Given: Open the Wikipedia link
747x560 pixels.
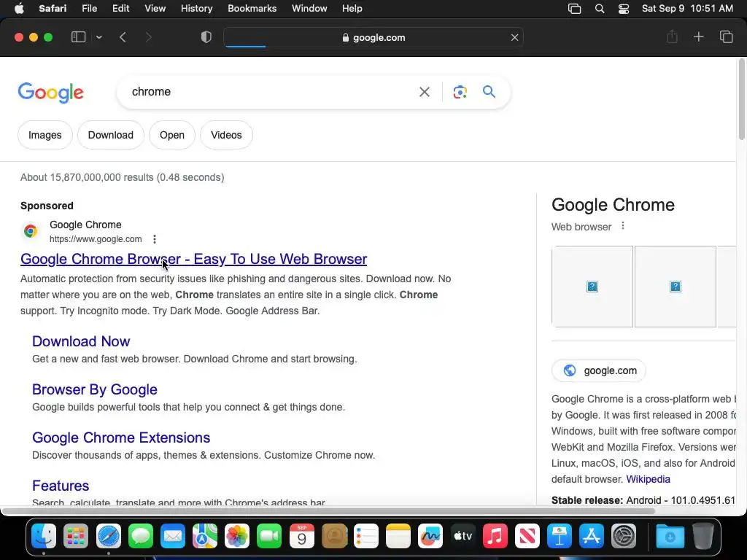Looking at the screenshot, I should [x=648, y=479].
